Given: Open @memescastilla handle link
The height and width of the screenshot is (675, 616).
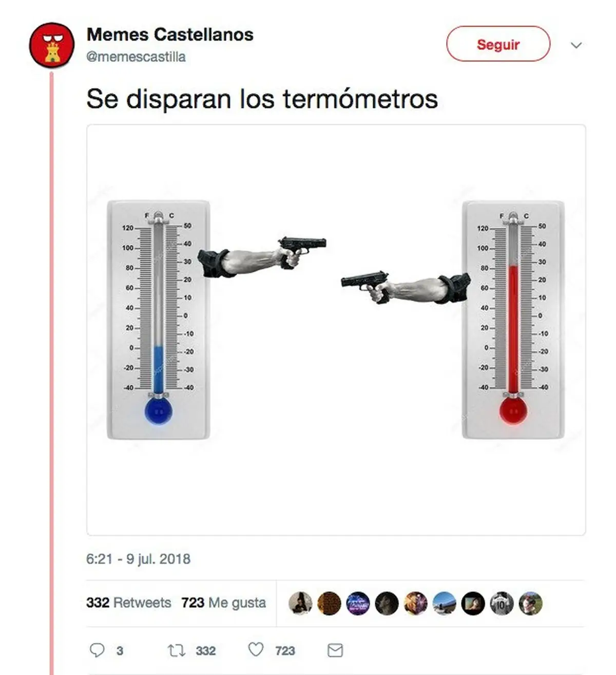Looking at the screenshot, I should pyautogui.click(x=136, y=57).
